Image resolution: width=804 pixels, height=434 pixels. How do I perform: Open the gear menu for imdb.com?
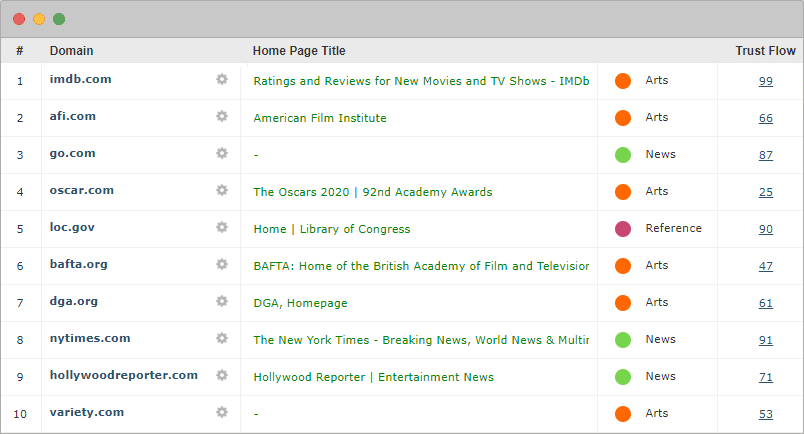[222, 79]
